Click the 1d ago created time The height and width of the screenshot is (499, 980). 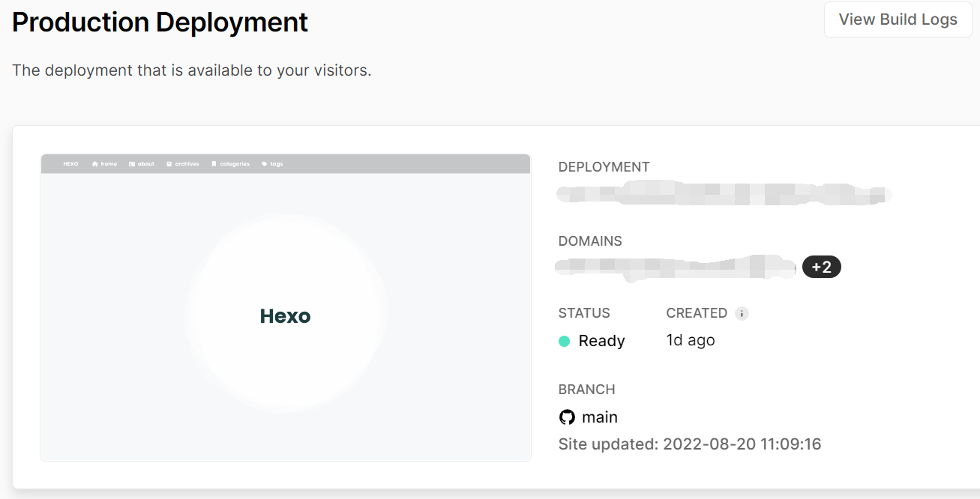(691, 340)
